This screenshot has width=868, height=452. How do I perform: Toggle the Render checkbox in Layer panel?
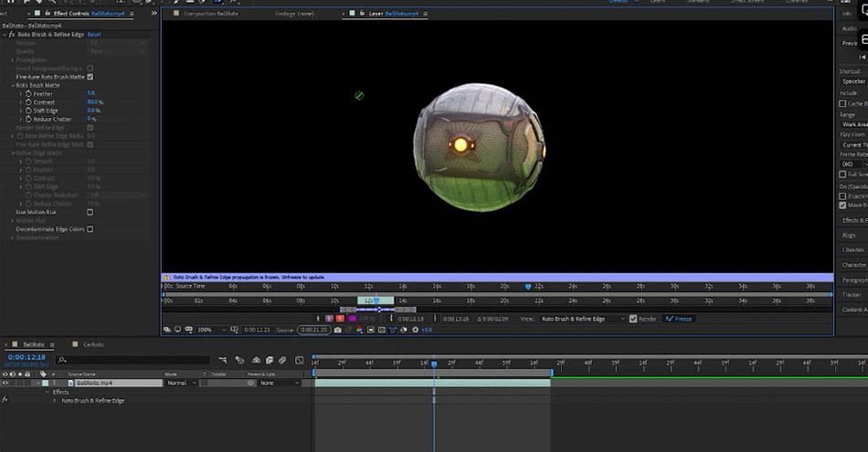pyautogui.click(x=633, y=319)
